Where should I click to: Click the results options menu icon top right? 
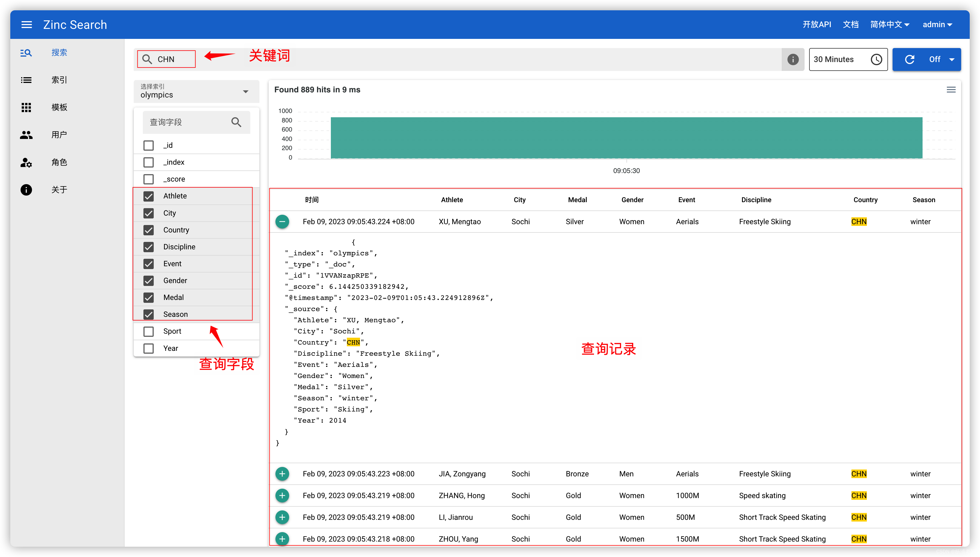tap(951, 89)
